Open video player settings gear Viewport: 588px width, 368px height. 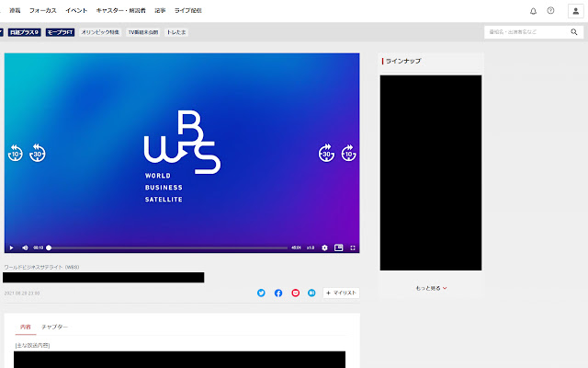[324, 247]
